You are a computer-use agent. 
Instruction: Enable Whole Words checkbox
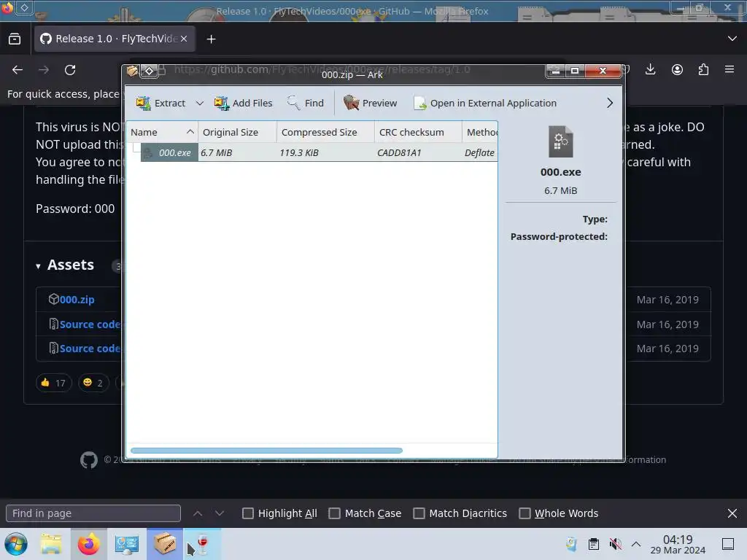[525, 513]
